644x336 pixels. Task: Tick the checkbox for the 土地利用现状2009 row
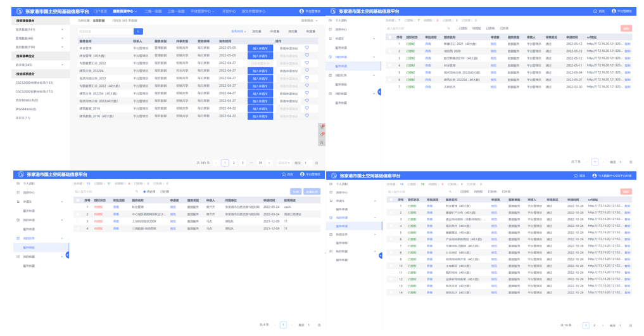[x=79, y=221]
